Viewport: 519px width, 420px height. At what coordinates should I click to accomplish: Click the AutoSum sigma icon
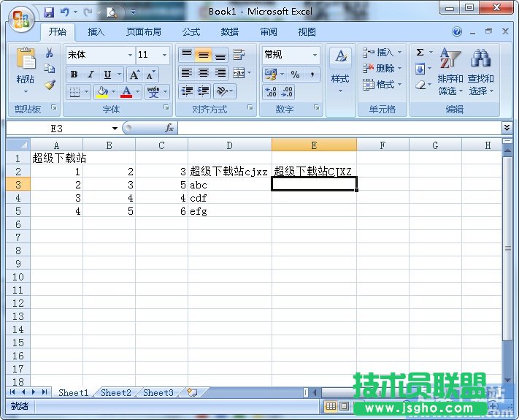point(420,53)
